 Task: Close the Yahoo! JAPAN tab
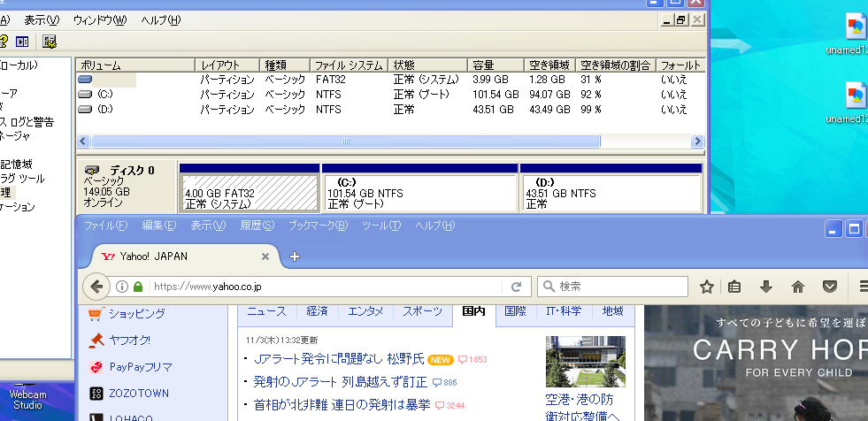tap(265, 256)
